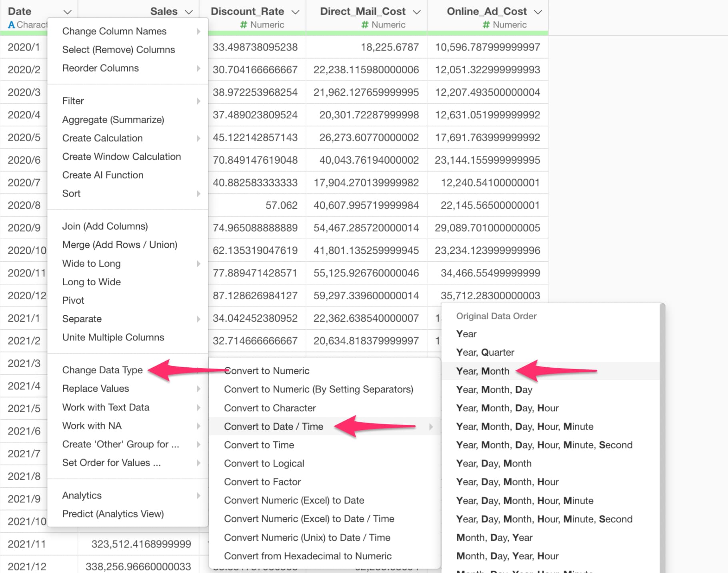Click the 2020/1 date cell

point(24,47)
